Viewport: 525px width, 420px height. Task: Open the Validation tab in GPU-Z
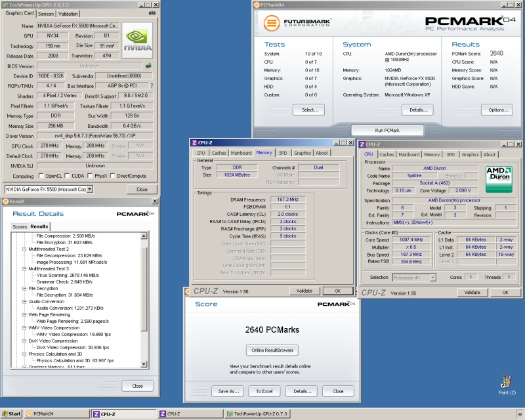point(68,14)
